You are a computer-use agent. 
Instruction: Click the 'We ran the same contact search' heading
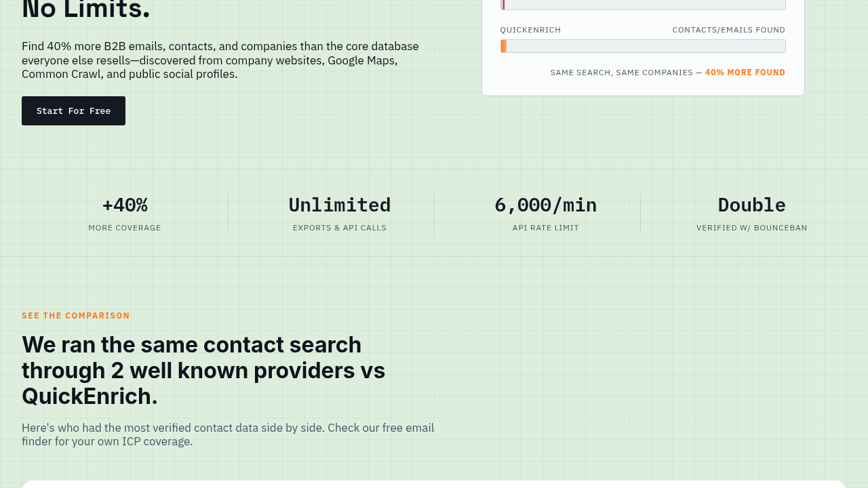203,370
